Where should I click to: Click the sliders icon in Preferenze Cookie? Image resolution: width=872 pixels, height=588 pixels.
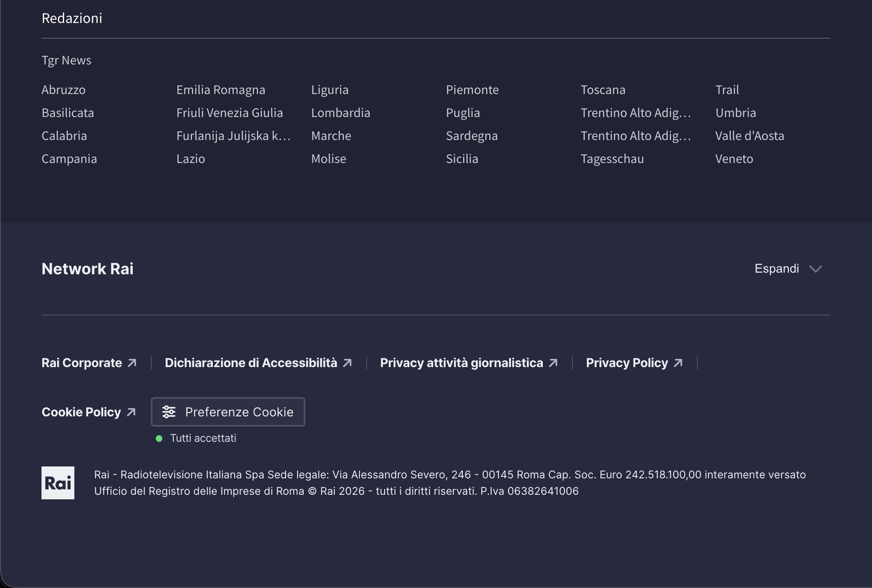(x=169, y=412)
